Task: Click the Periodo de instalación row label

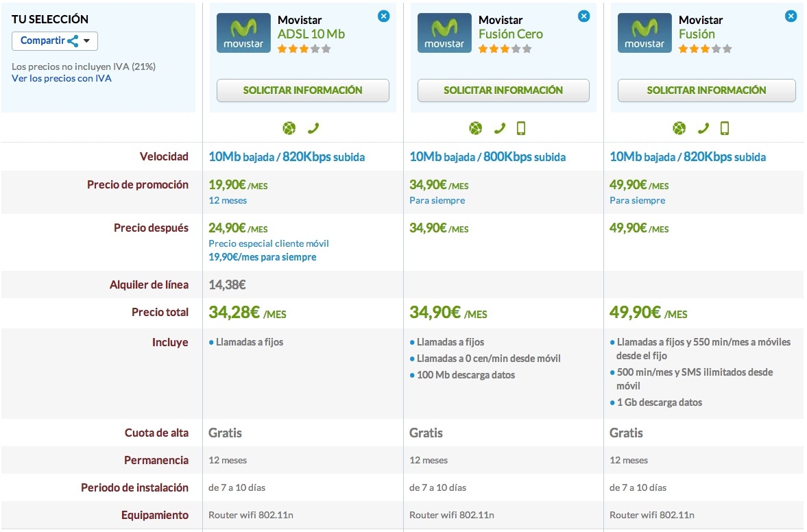Action: click(134, 487)
